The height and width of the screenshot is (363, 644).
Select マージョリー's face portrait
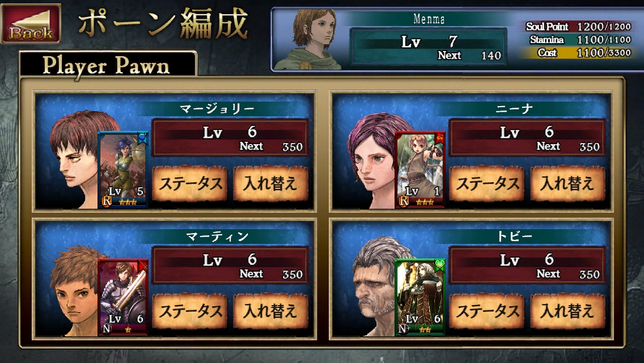point(75,158)
